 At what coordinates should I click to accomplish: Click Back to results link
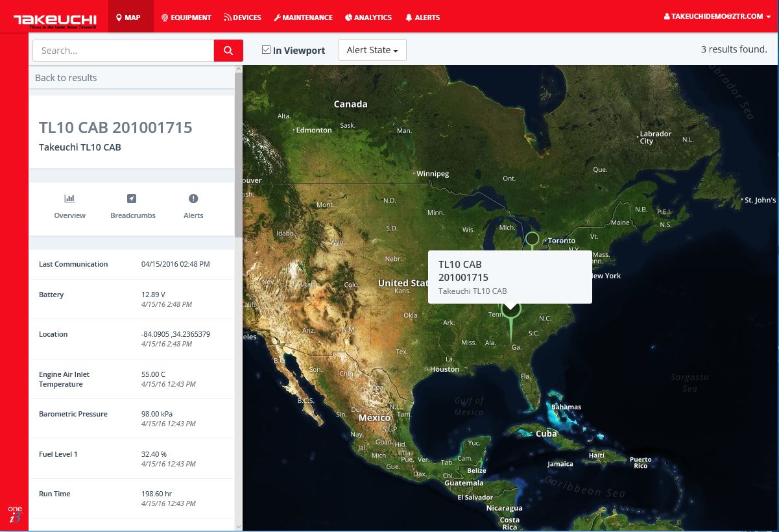(66, 78)
